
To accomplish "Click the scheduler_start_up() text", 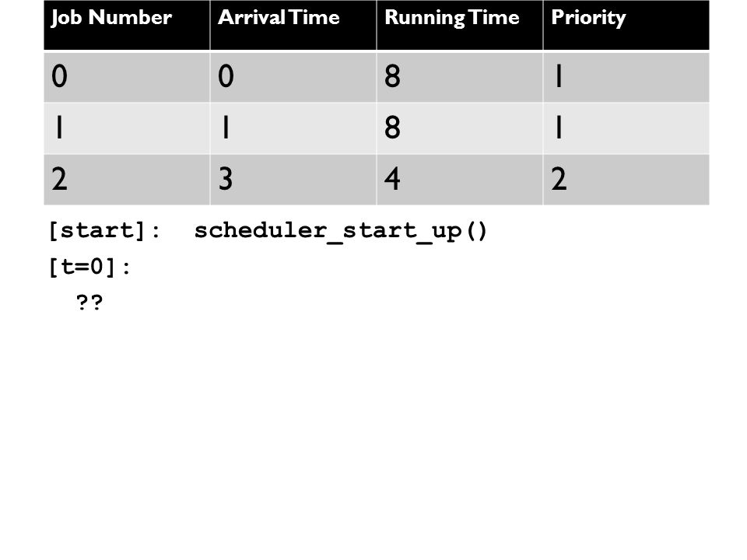I will coord(341,232).
